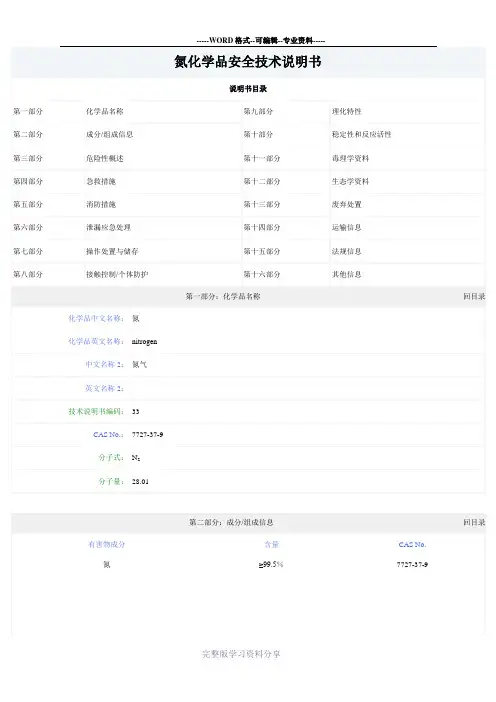Open 法规信息 contents entry
Screen dimensions: 496x702
346,252
